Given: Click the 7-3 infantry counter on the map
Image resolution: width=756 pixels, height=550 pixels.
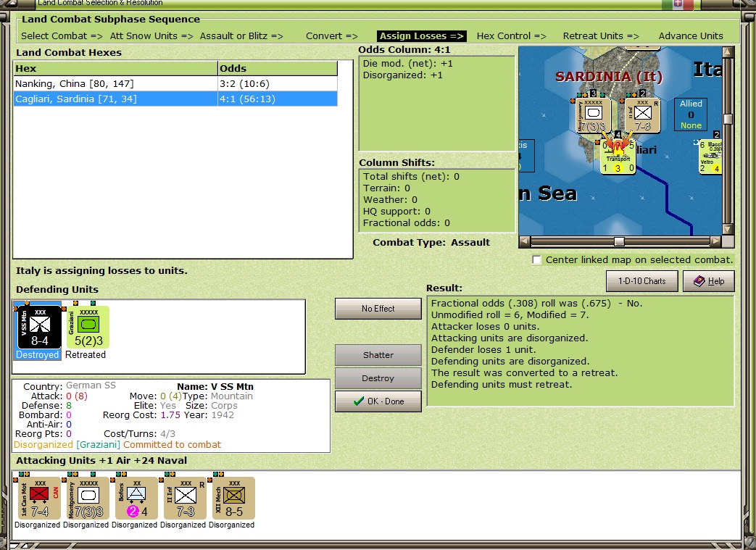Looking at the screenshot, I should [641, 114].
